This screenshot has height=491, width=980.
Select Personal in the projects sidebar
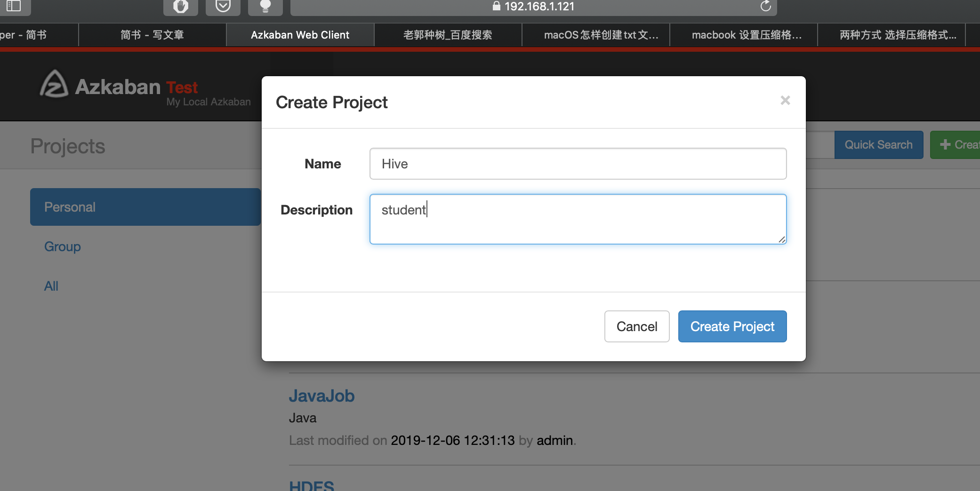click(x=145, y=207)
